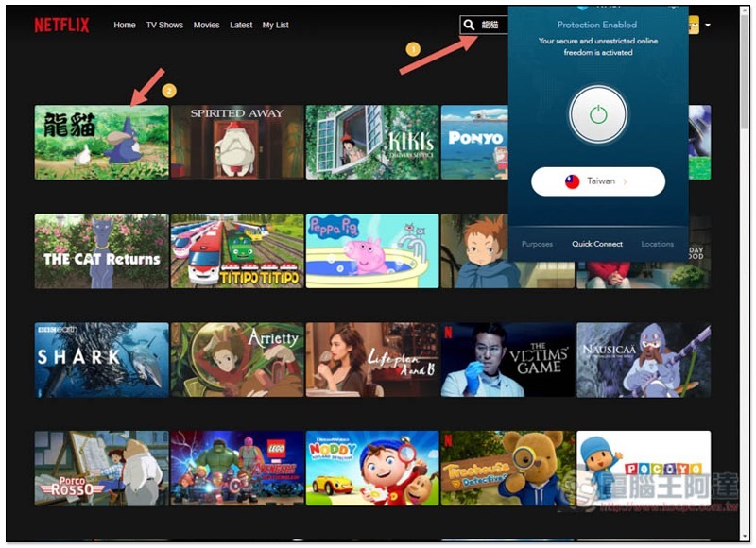Open The Victims' Game thumbnail
This screenshot has height=548, width=756.
coord(507,360)
